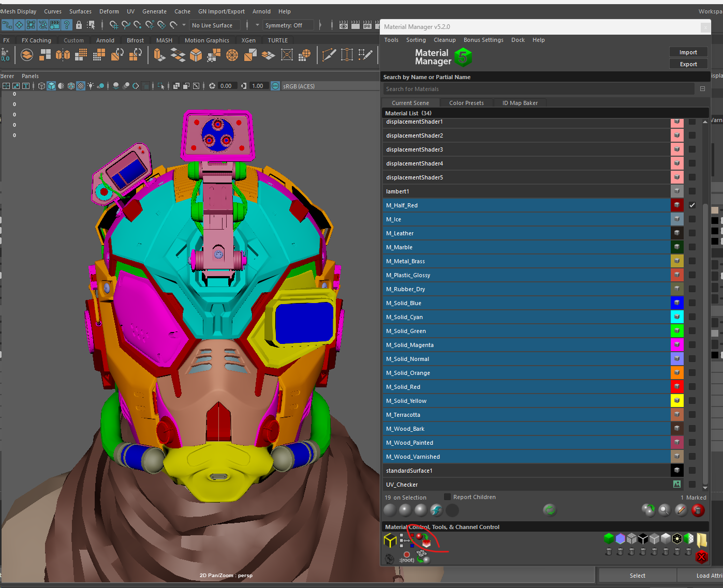This screenshot has width=723, height=588.
Task: Enable snap to grid magnet icon
Action: click(113, 25)
